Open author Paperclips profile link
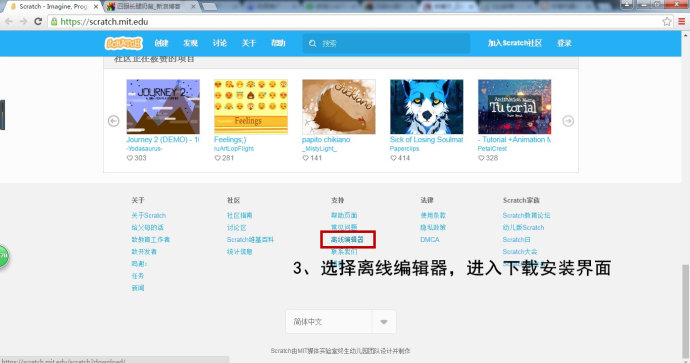690x363 pixels. (404, 149)
